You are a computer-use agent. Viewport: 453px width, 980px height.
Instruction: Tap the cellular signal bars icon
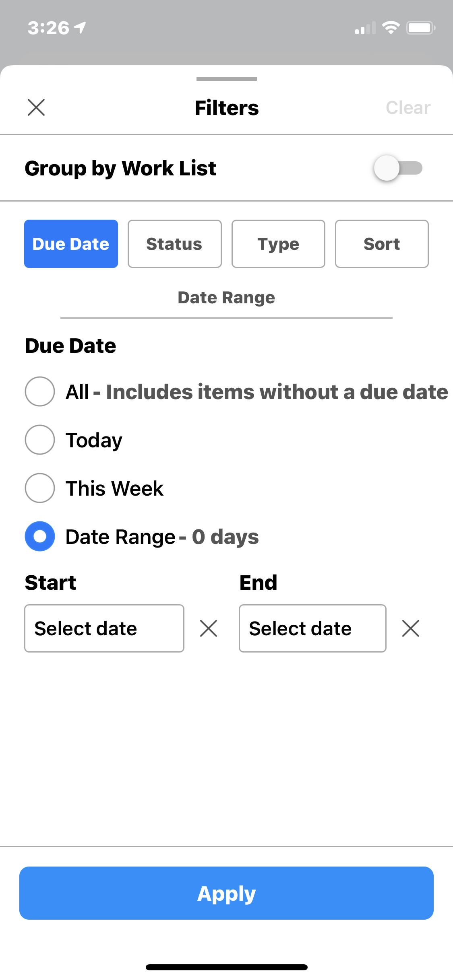coord(365,28)
